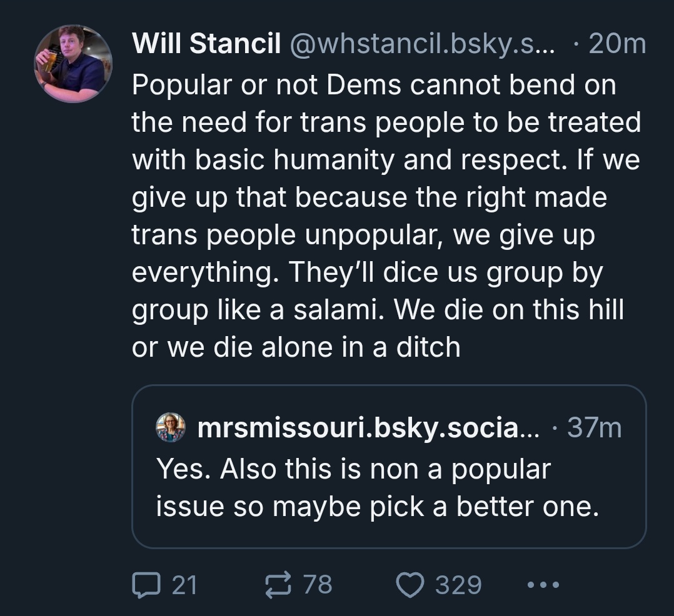
Task: Click the repost count 78
Action: point(318,585)
